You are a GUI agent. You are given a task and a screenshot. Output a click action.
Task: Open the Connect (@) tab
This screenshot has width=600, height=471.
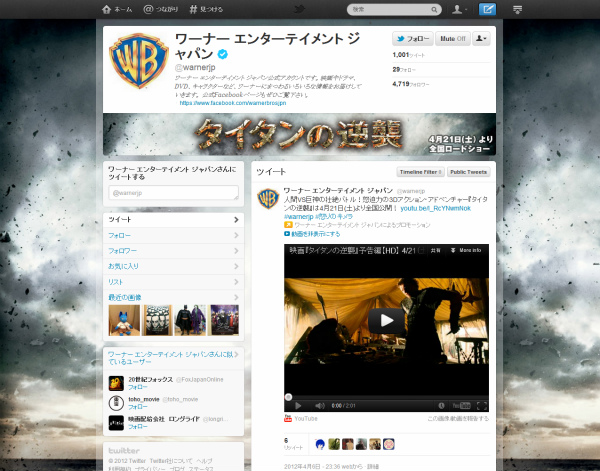pos(161,9)
